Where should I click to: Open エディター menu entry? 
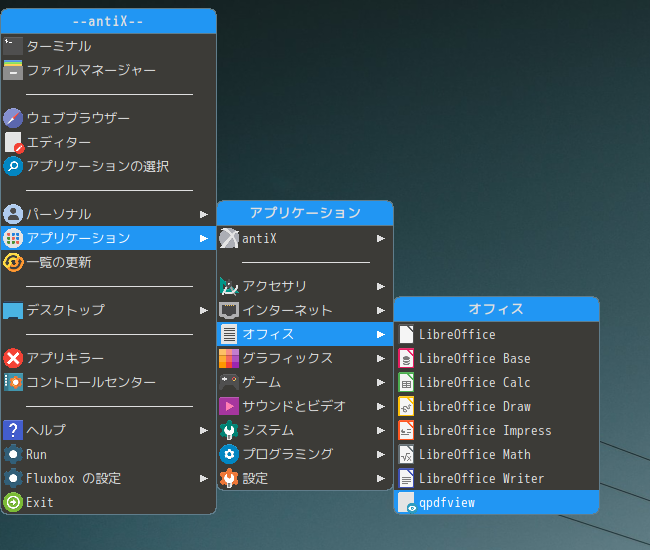[109, 142]
